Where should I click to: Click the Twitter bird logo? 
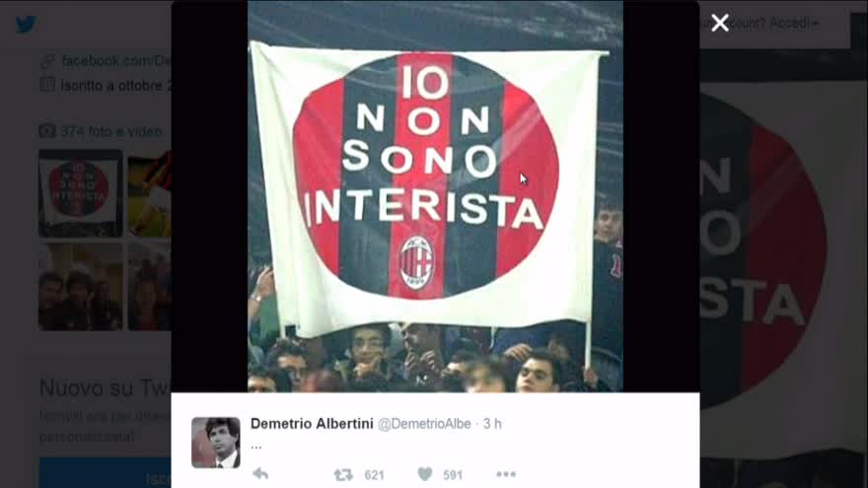point(26,25)
